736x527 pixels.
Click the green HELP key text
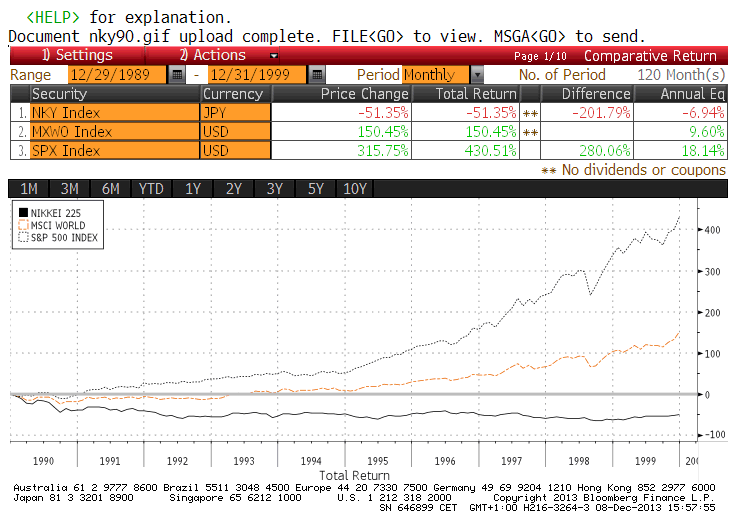(53, 17)
